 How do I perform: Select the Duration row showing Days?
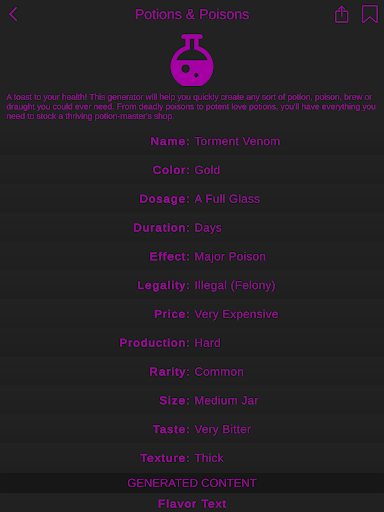(x=192, y=228)
